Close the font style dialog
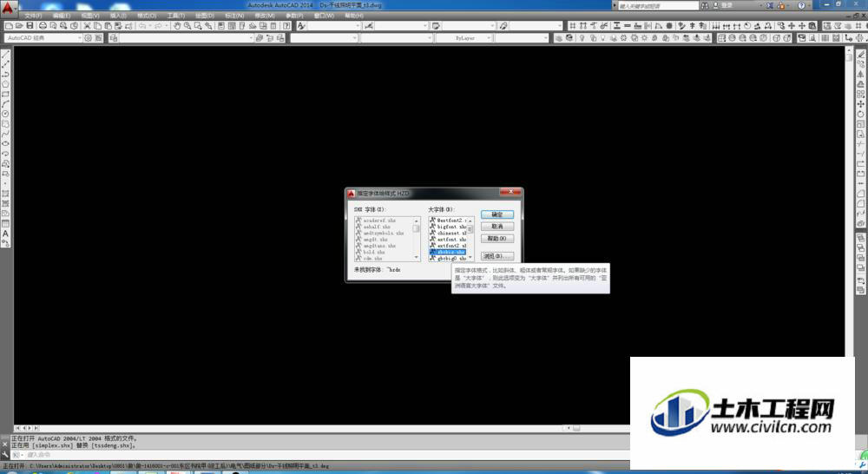Viewport: 868px width, 474px height. [510, 192]
